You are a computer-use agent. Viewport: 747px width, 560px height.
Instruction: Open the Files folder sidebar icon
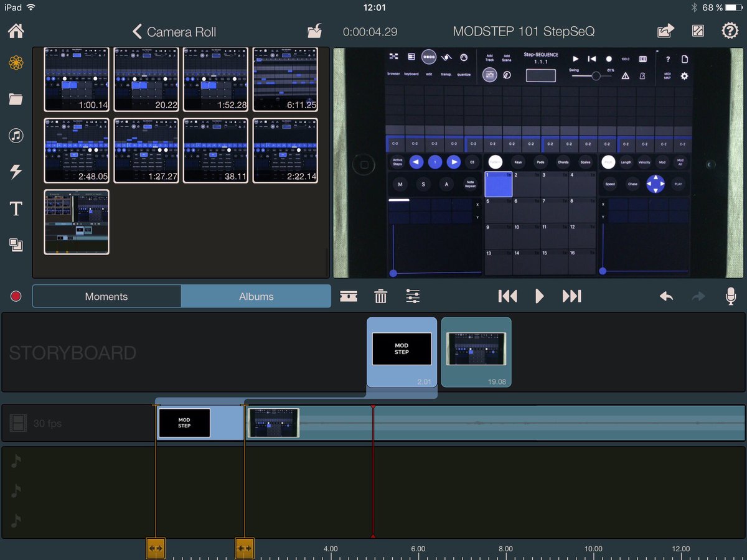pyautogui.click(x=16, y=99)
